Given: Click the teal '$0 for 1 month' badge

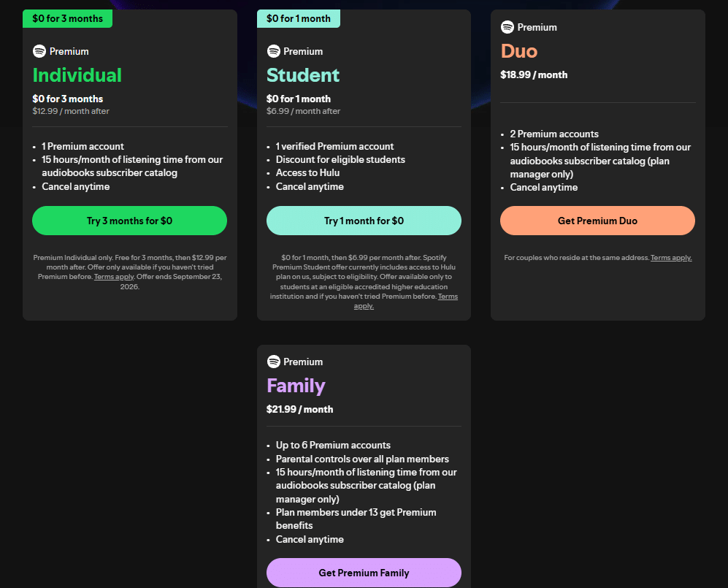Looking at the screenshot, I should (x=299, y=18).
